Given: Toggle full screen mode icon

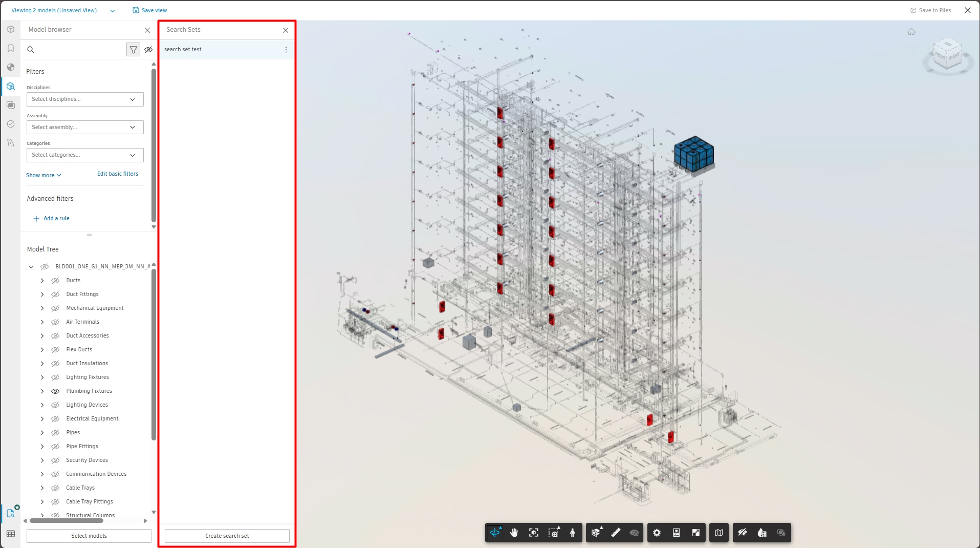Looking at the screenshot, I should (x=696, y=533).
